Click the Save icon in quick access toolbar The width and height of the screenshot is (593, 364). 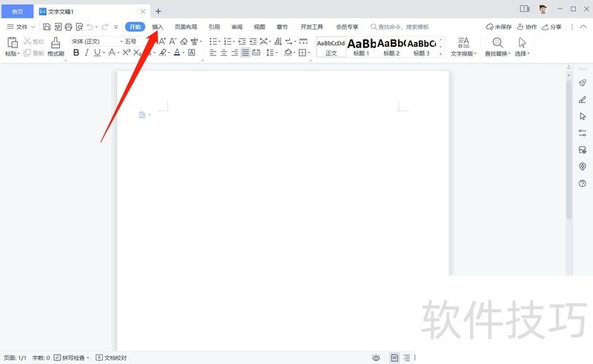point(47,27)
